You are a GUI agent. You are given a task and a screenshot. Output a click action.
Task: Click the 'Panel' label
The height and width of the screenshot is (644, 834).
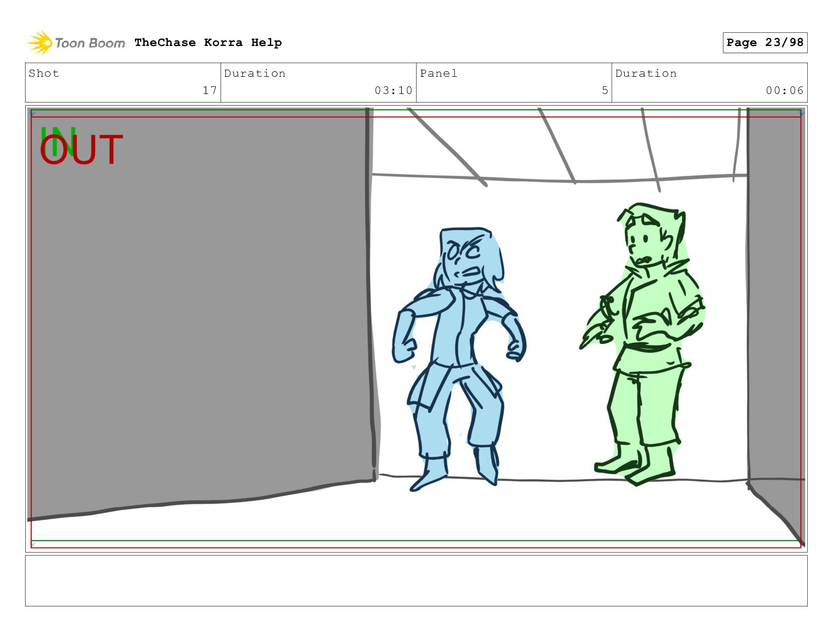pos(439,73)
